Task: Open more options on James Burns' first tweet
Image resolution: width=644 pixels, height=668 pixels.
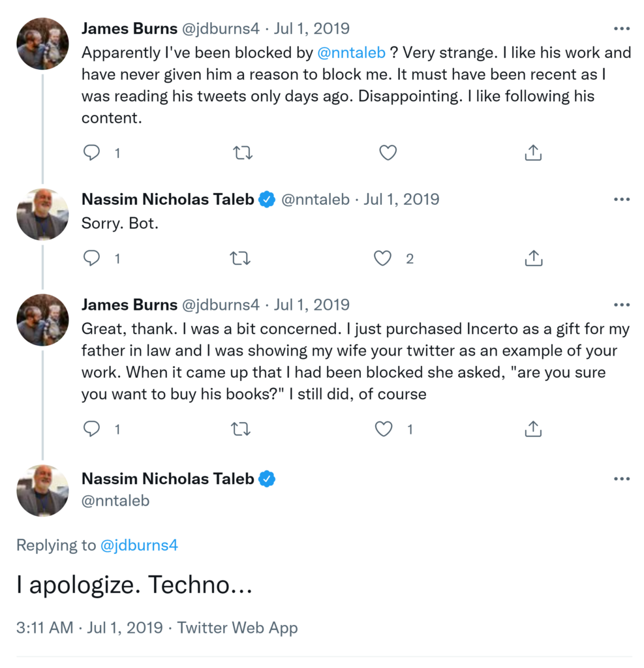Action: point(622,29)
